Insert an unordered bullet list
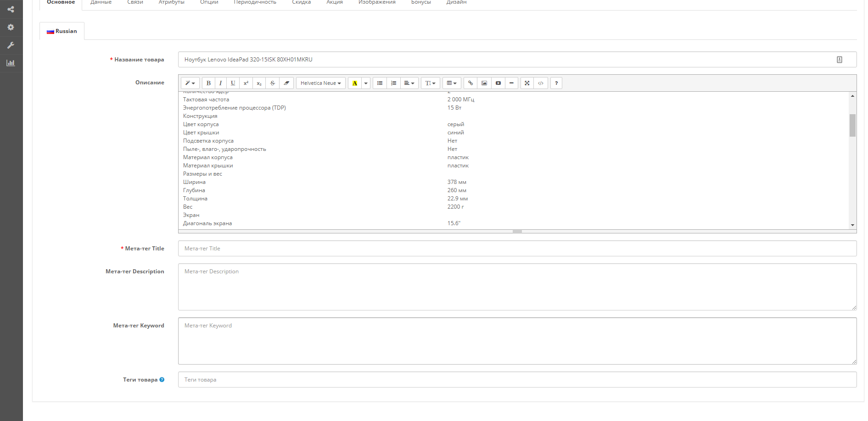 (380, 83)
